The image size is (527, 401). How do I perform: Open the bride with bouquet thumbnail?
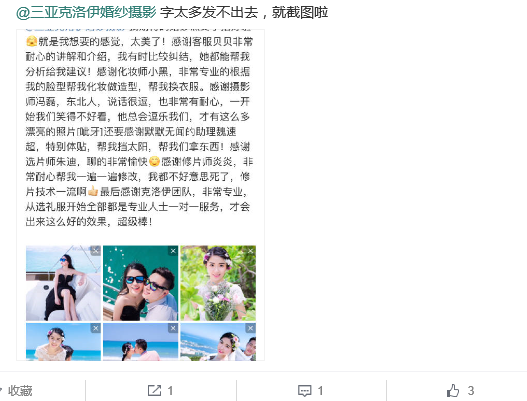218,283
